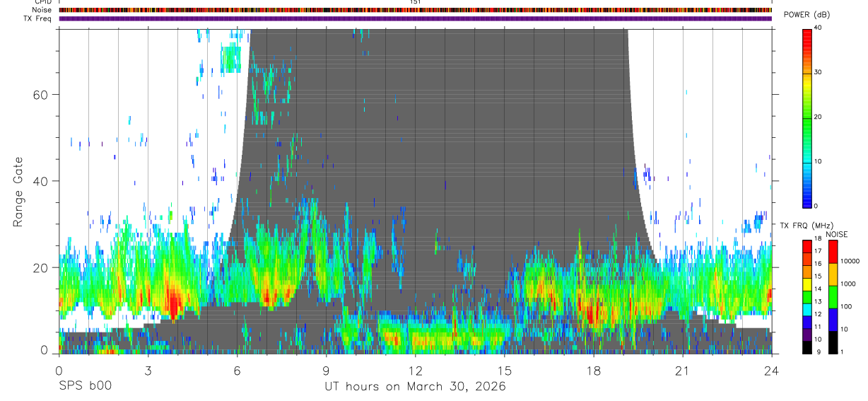
Task: Click the purple TX Freq strip above plot
Action: coord(416,18)
